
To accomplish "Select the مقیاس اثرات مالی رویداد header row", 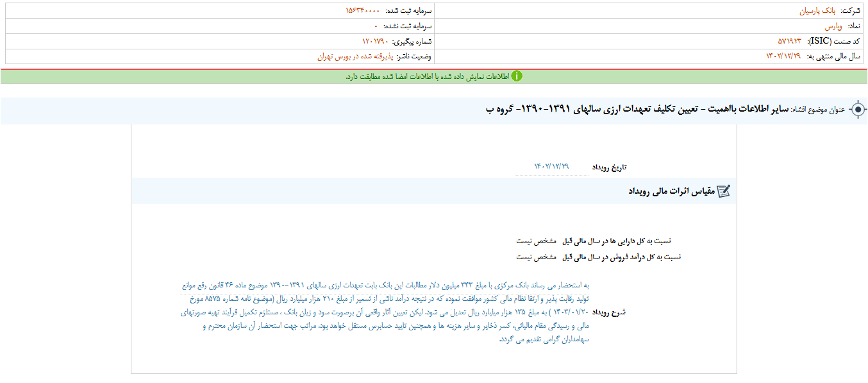I will point(673,189).
